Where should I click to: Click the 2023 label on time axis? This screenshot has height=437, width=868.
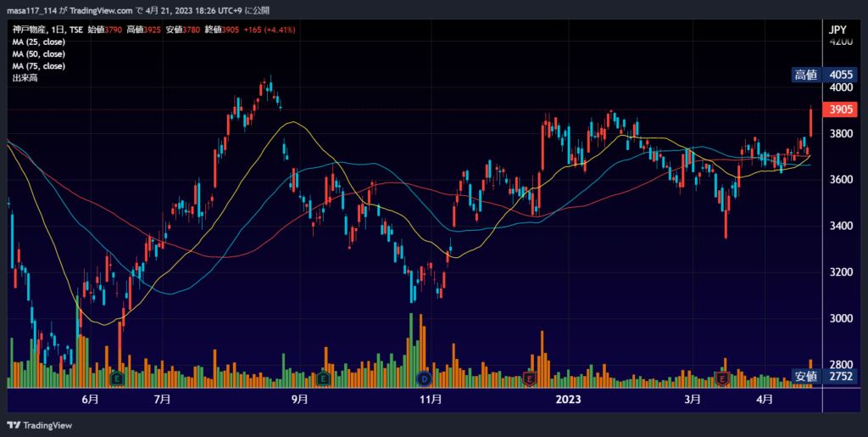569,400
